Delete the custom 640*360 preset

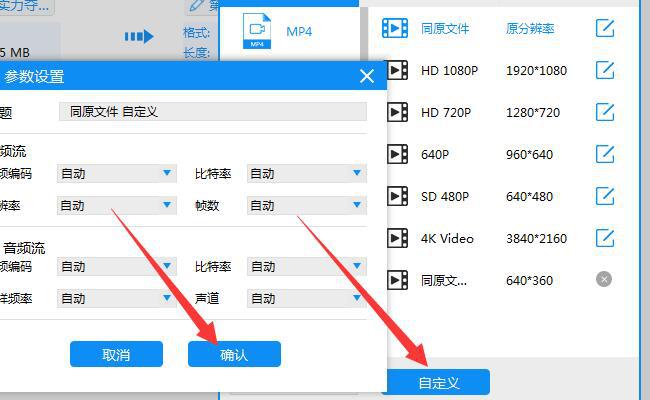(x=604, y=280)
